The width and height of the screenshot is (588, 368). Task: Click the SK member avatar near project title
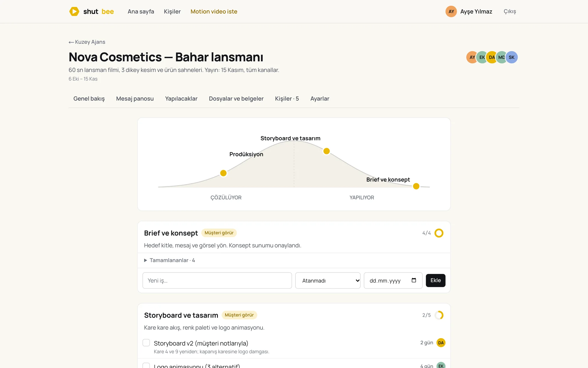[512, 57]
